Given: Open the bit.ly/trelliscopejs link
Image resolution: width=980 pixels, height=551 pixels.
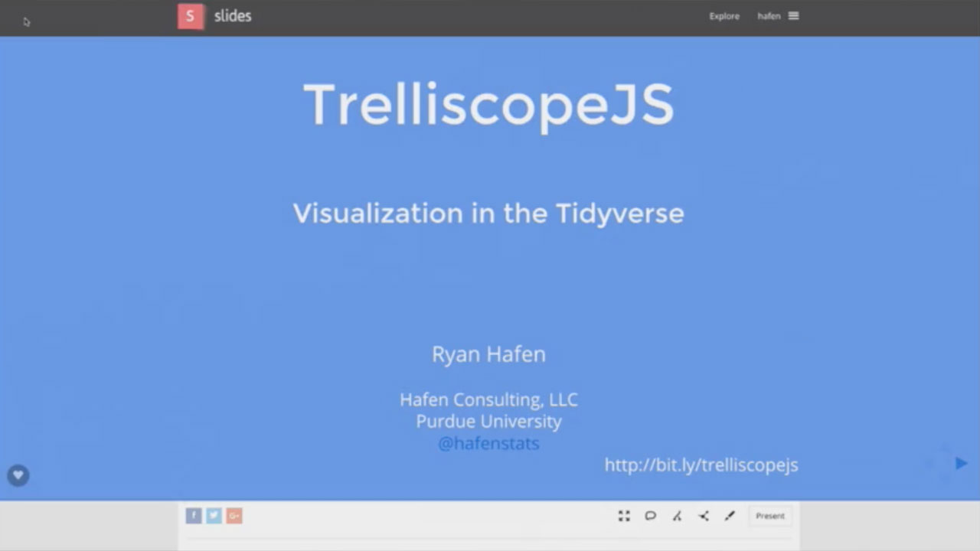Looking at the screenshot, I should pyautogui.click(x=701, y=465).
